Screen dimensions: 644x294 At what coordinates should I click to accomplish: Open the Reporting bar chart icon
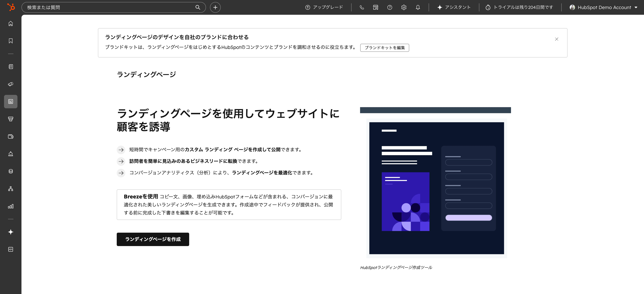point(11,206)
